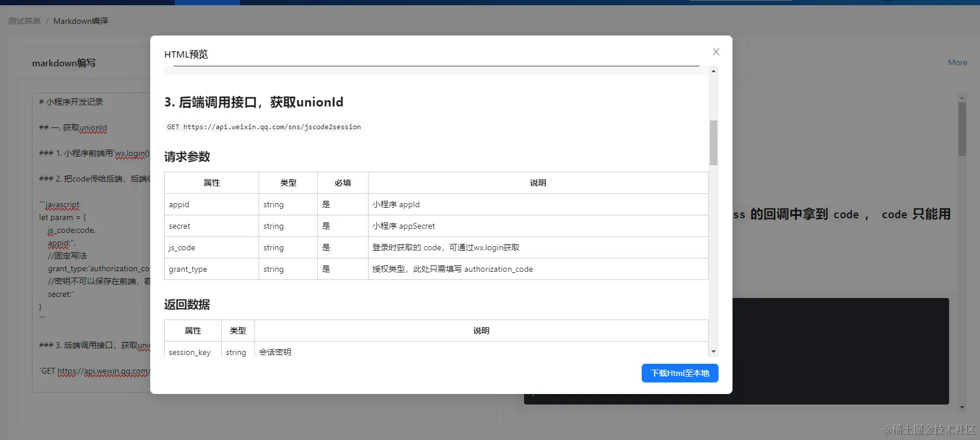Click the ## 一. 获取unionId line in the editor

pos(73,127)
